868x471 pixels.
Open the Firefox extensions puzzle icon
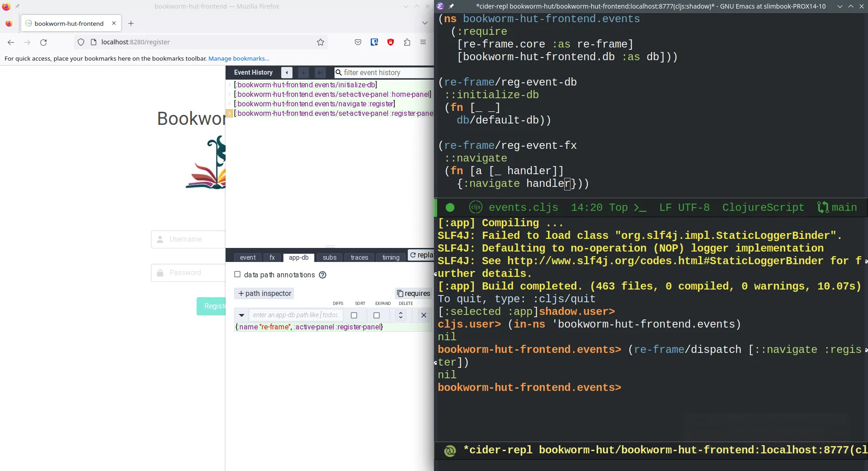[407, 42]
